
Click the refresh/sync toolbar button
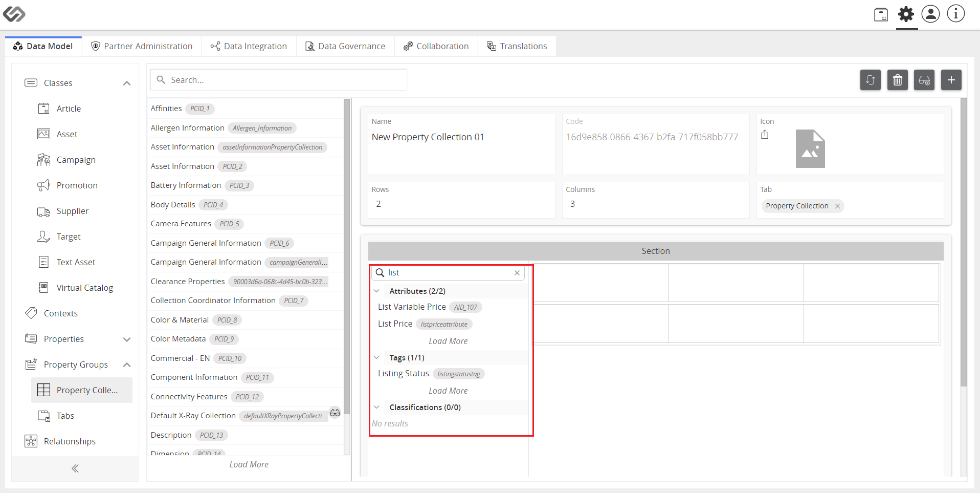(x=870, y=80)
